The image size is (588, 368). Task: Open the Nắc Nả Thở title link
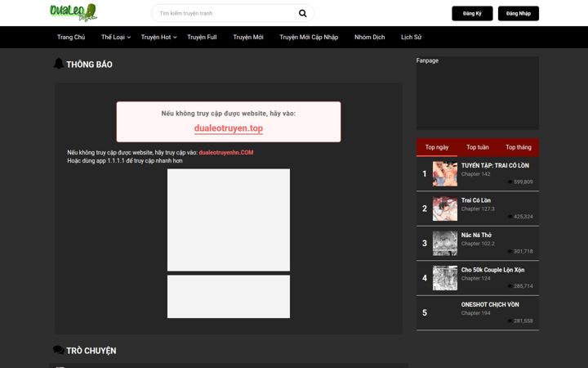(476, 235)
